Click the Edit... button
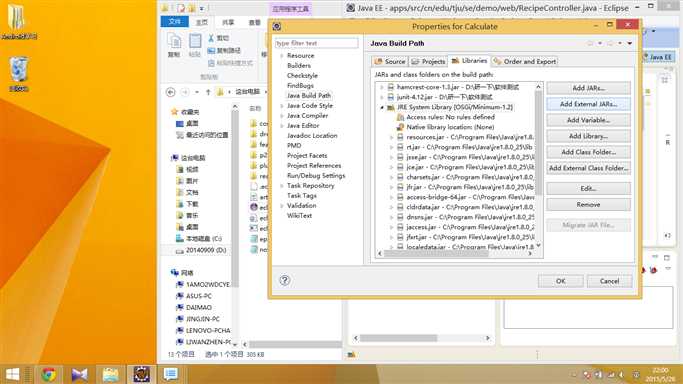Image resolution: width=683 pixels, height=384 pixels. pyautogui.click(x=588, y=189)
